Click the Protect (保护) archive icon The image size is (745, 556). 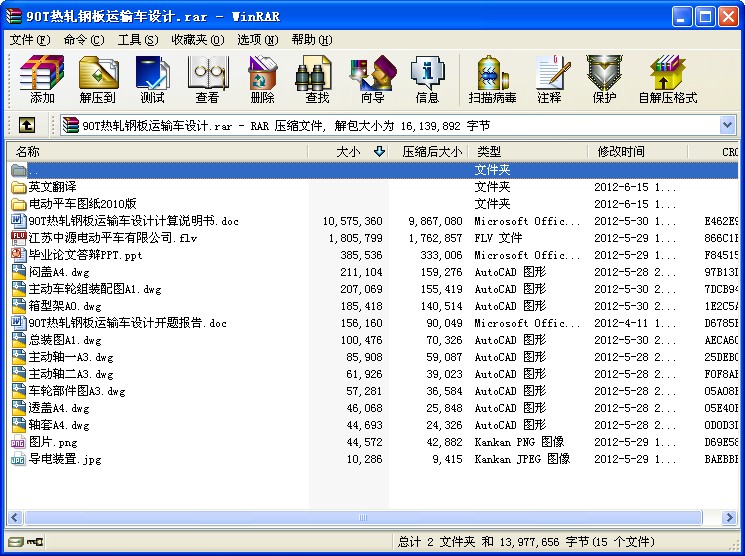[604, 78]
